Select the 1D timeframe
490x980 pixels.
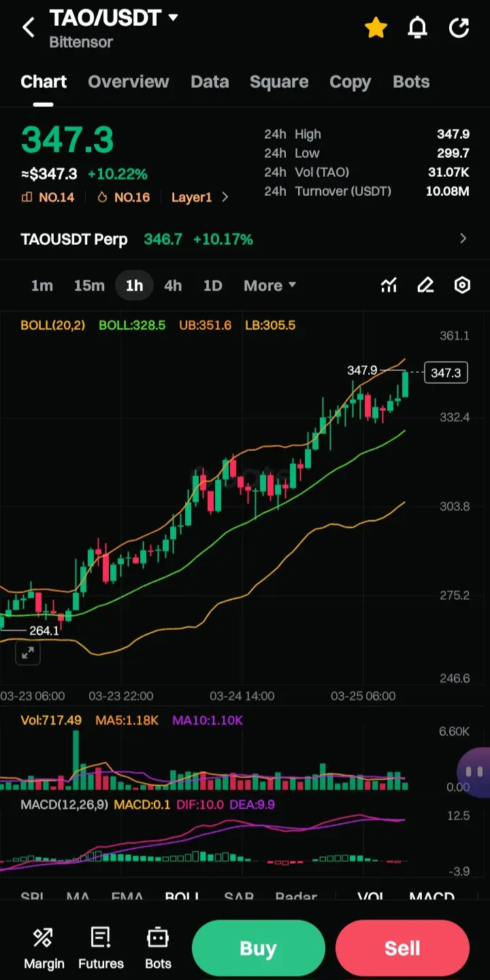[x=213, y=286]
